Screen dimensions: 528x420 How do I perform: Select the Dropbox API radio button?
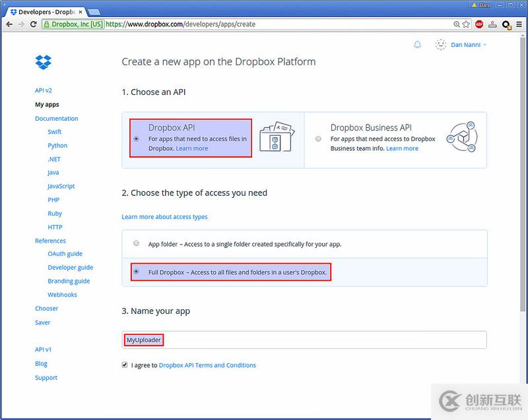click(x=137, y=138)
